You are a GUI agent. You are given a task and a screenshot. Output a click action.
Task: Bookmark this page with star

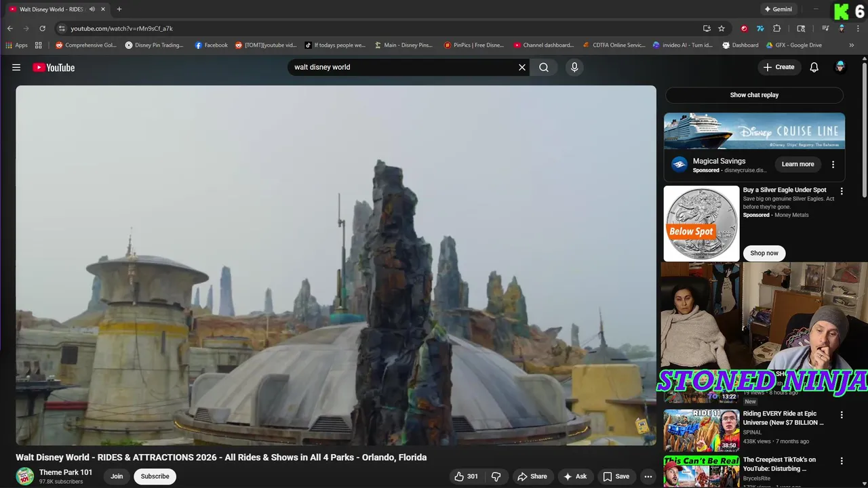[722, 28]
